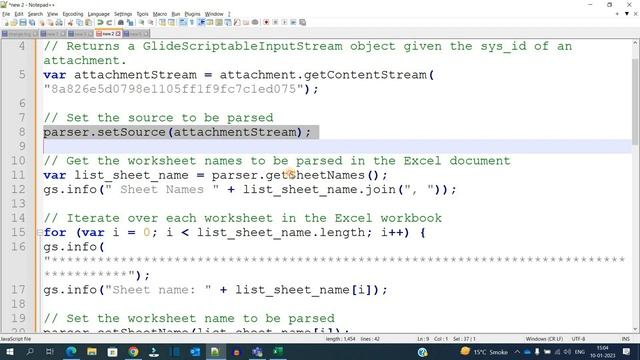Open the Window menu
The width and height of the screenshot is (640, 360).
click(214, 14)
